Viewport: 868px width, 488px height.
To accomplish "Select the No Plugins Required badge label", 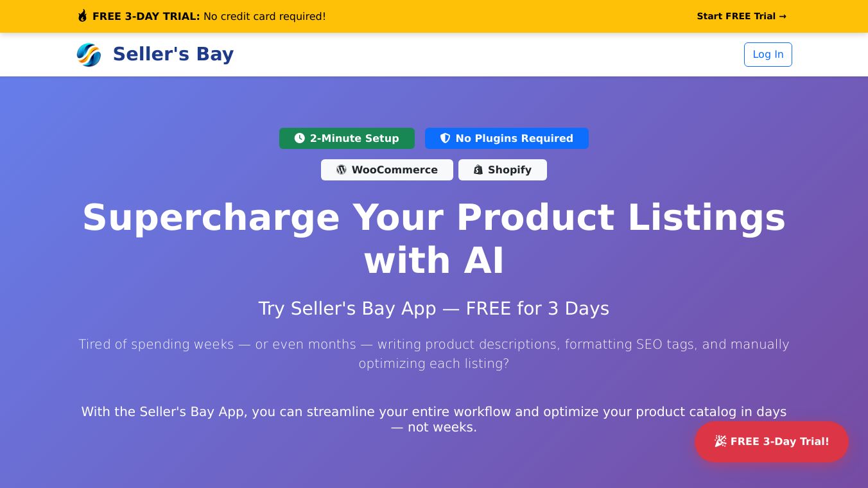I will [514, 138].
